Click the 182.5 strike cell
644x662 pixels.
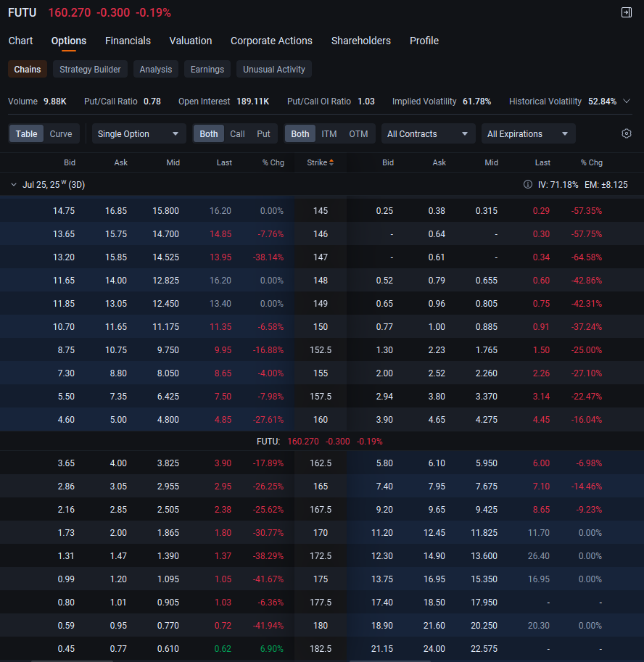[321, 648]
